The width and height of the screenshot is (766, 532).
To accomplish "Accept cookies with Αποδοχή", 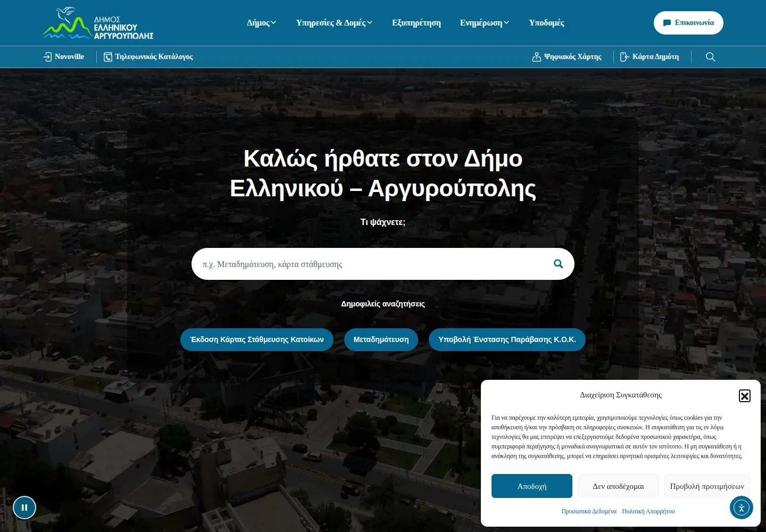I will [x=532, y=486].
